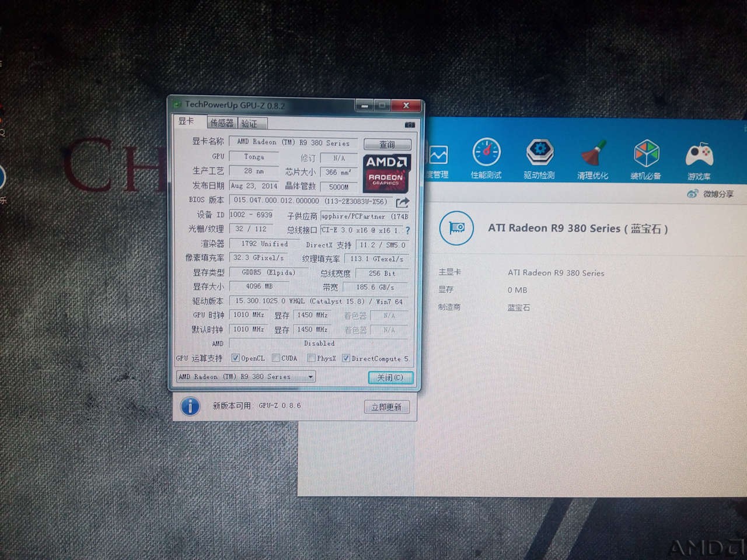This screenshot has height=560, width=747.
Task: Click the release date Aug 23, 2014
Action: tap(254, 185)
